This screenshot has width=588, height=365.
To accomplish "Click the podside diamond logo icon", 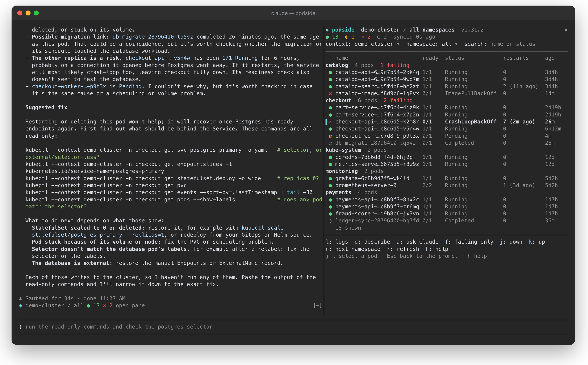I will [x=327, y=30].
